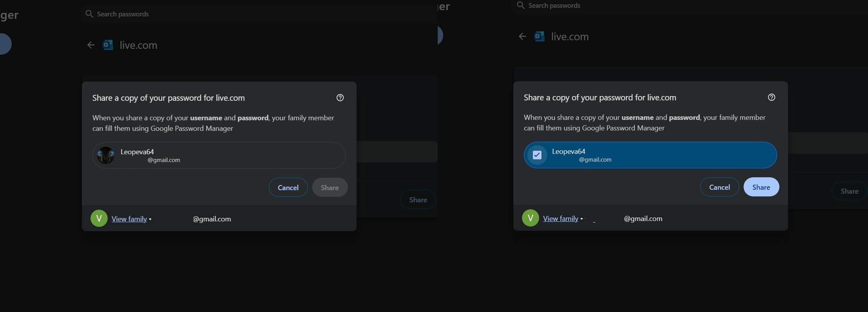Focus the Search passwords field in the right screenshot
This screenshot has height=312, width=868.
pyautogui.click(x=689, y=5)
